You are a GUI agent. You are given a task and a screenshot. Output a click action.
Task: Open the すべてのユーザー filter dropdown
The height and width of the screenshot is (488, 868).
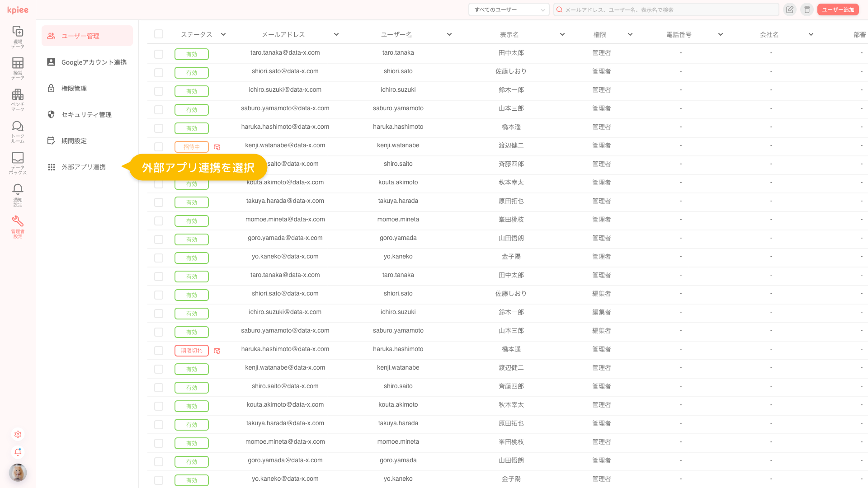pos(508,9)
